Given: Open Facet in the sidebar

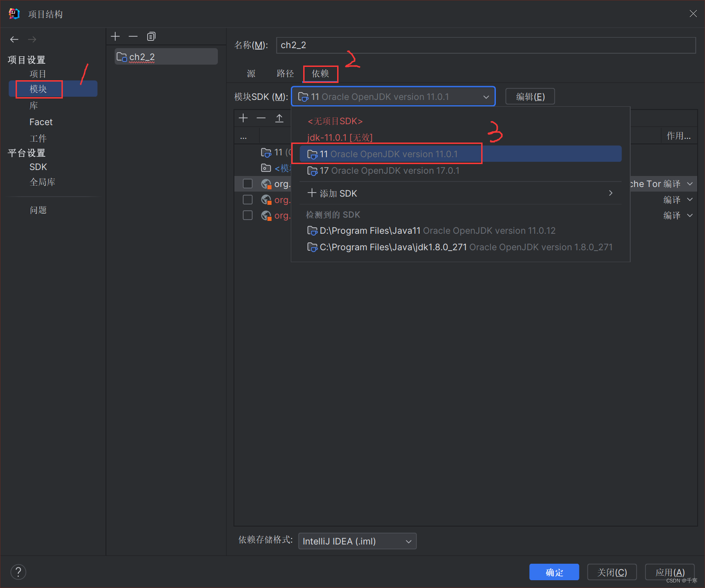Looking at the screenshot, I should [41, 122].
